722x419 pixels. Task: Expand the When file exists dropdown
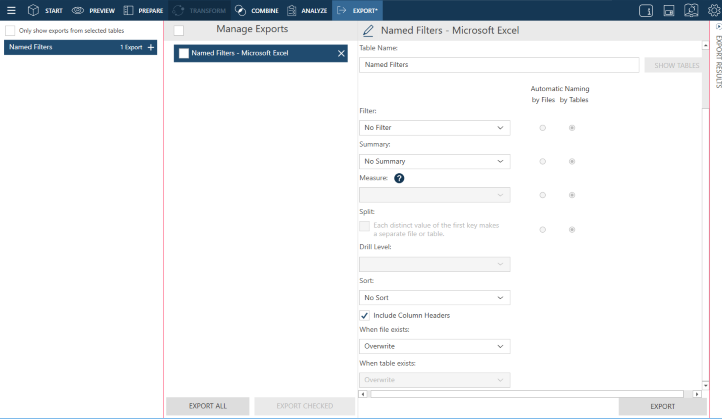[434, 346]
